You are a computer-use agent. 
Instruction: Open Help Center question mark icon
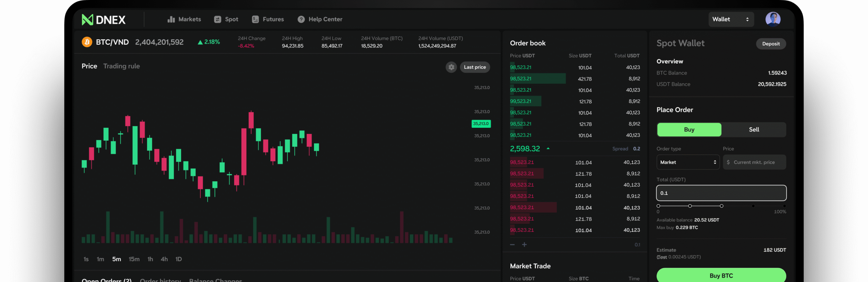301,19
